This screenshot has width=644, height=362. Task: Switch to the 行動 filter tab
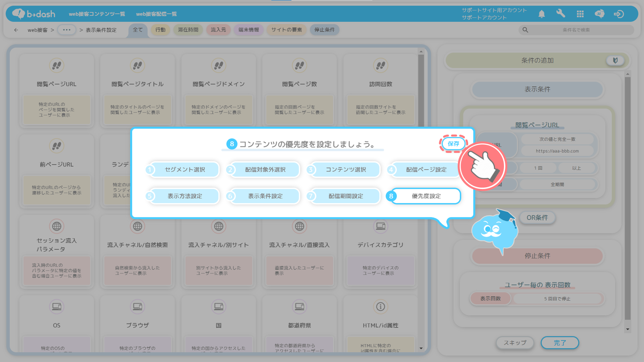point(160,30)
